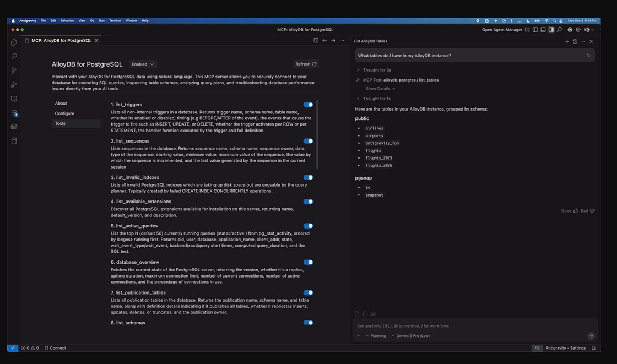Go back with the left arrow icon
Viewport: 617px width, 364px height.
pos(324,41)
